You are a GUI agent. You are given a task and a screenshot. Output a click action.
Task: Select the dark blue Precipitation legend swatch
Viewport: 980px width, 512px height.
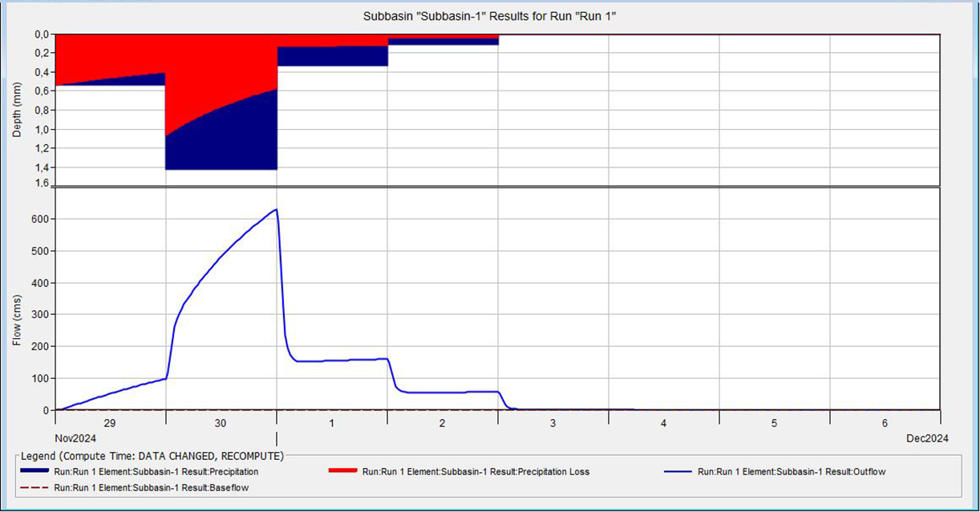click(x=34, y=472)
